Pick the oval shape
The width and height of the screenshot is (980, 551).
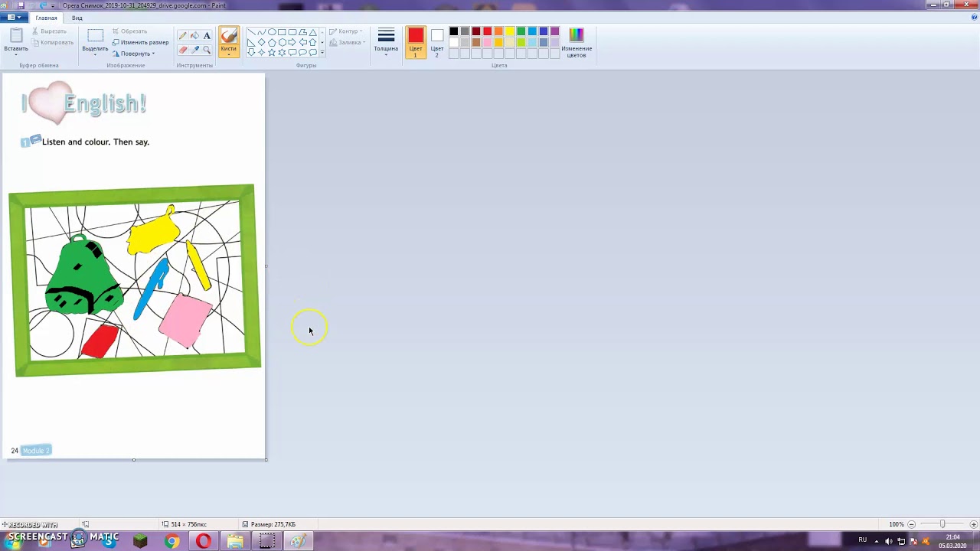click(x=272, y=32)
